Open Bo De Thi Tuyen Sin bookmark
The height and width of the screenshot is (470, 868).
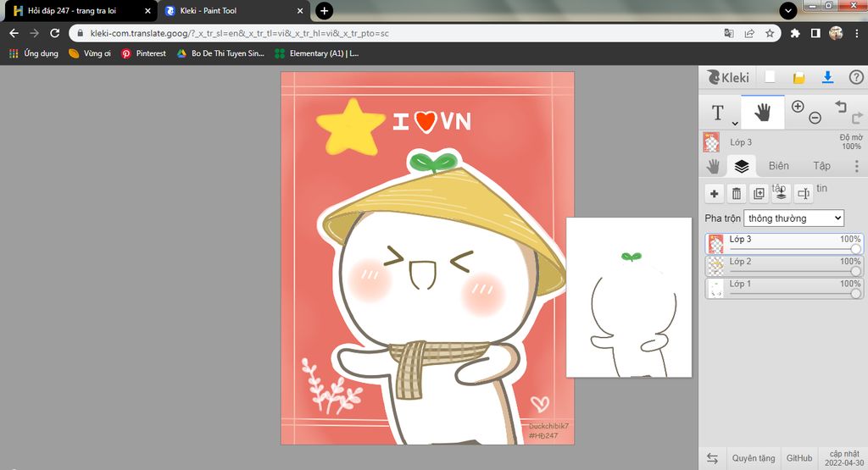pyautogui.click(x=220, y=53)
